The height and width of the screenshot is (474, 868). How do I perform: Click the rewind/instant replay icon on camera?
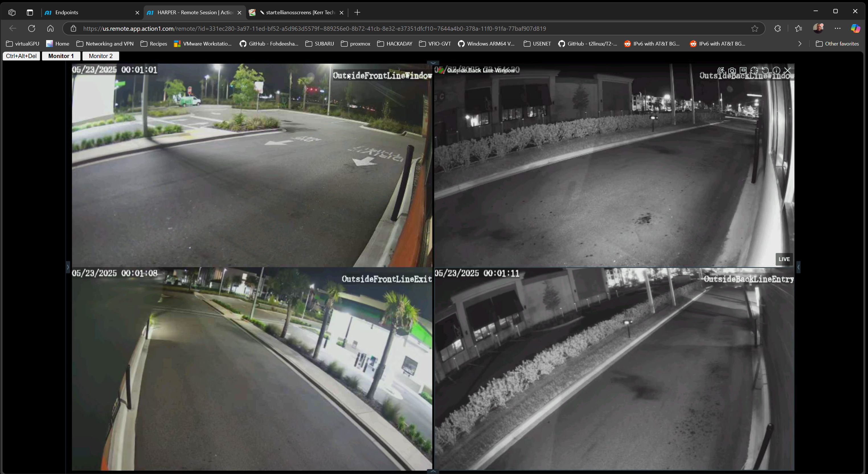point(765,70)
